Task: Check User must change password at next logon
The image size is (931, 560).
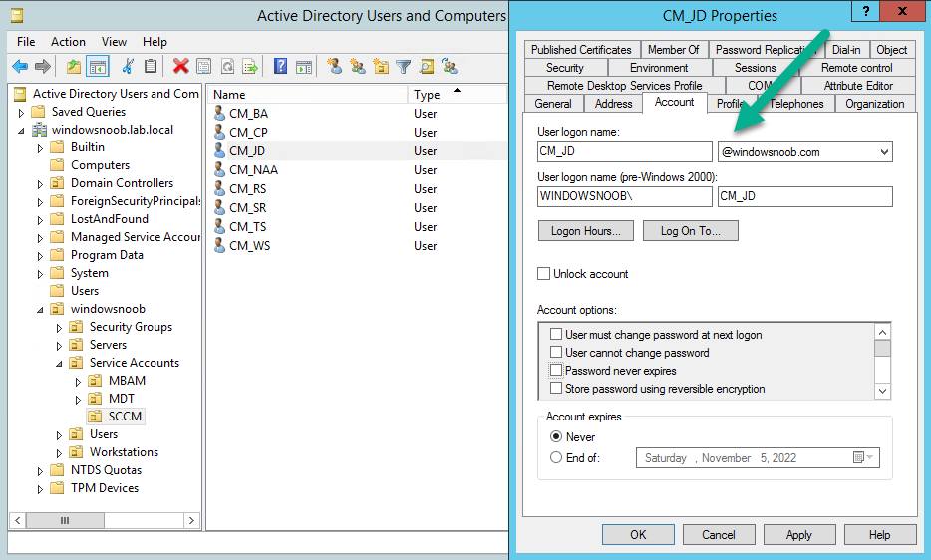Action: point(556,334)
